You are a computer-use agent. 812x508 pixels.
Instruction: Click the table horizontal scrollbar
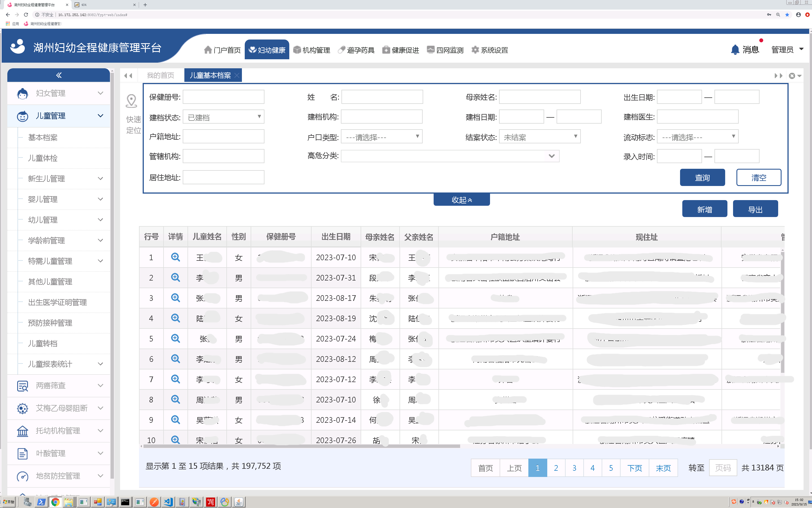pos(301,446)
